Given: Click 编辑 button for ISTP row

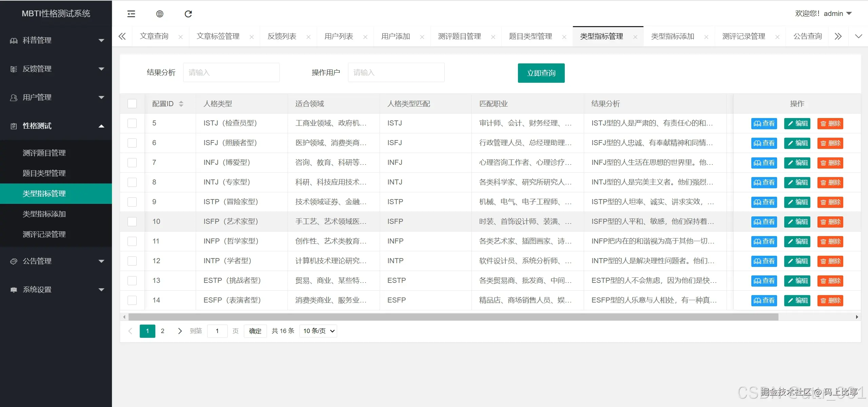Looking at the screenshot, I should (x=797, y=202).
